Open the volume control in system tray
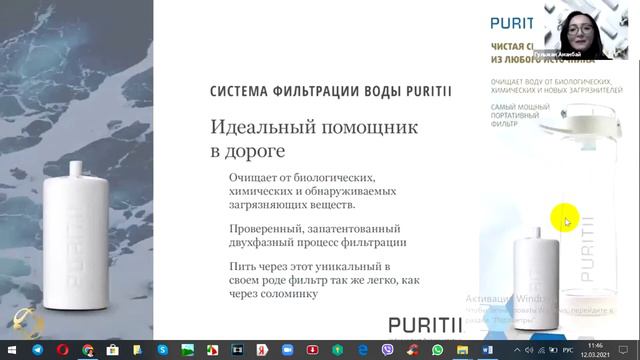 pos(529,350)
